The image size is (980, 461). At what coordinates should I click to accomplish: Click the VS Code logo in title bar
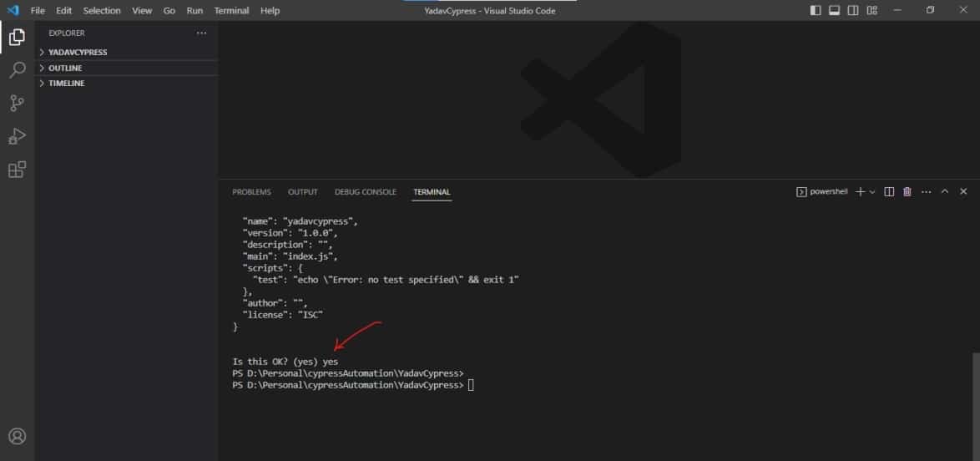13,11
